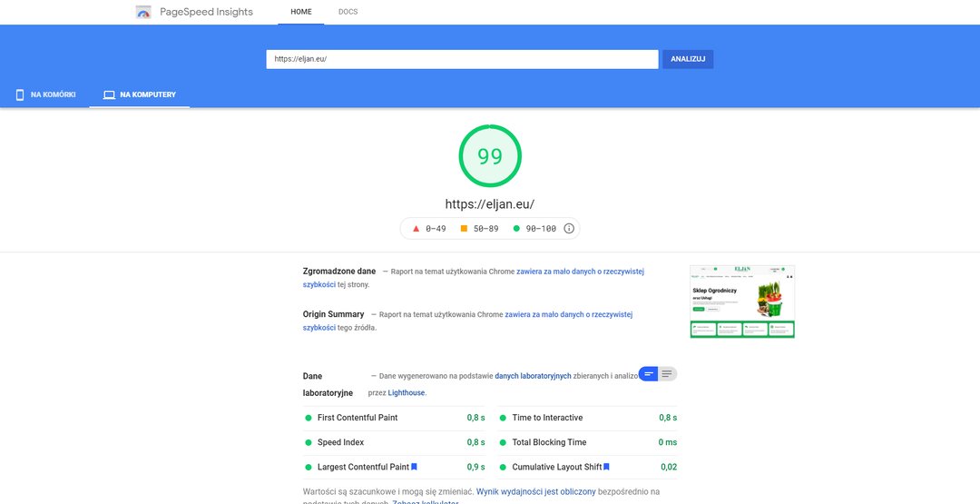Switch to the NA KOMÓRKI mobile tab
This screenshot has width=980, height=504.
point(45,95)
